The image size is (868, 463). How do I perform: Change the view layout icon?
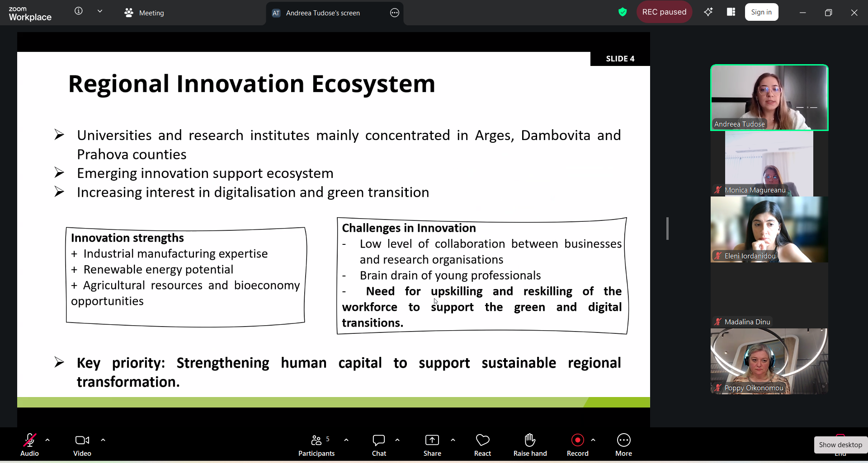click(x=731, y=12)
